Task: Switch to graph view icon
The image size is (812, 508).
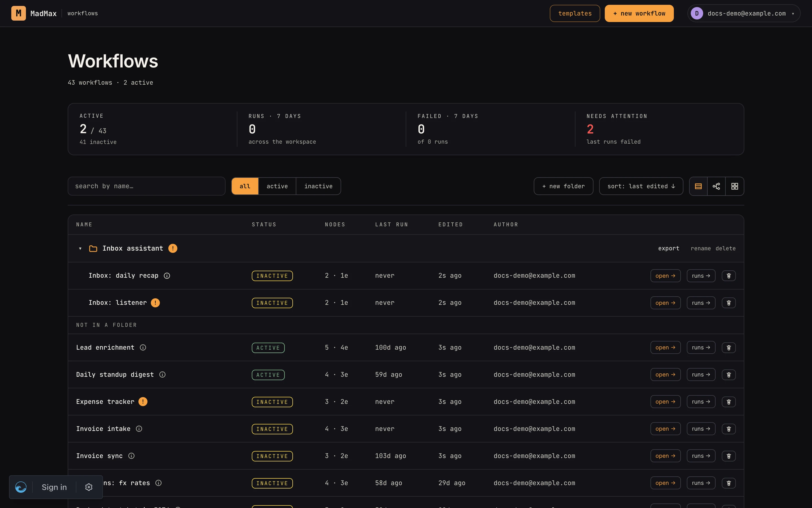Action: click(716, 186)
